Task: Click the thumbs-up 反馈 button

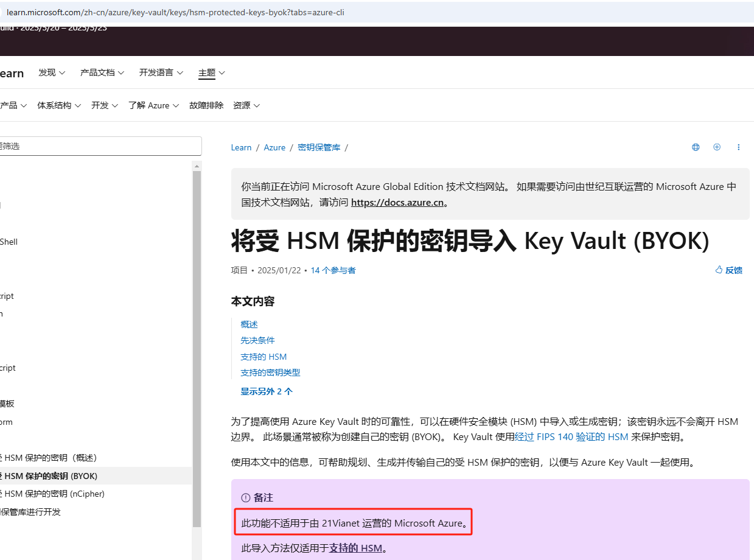Action: [x=728, y=270]
